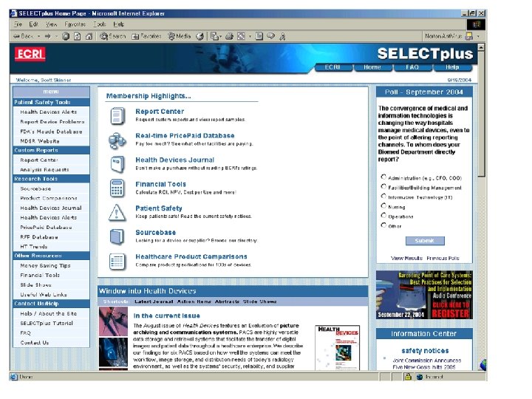Viewport: 532px width, 399px height.
Task: Open the Search toolbar button
Action: tap(112, 36)
